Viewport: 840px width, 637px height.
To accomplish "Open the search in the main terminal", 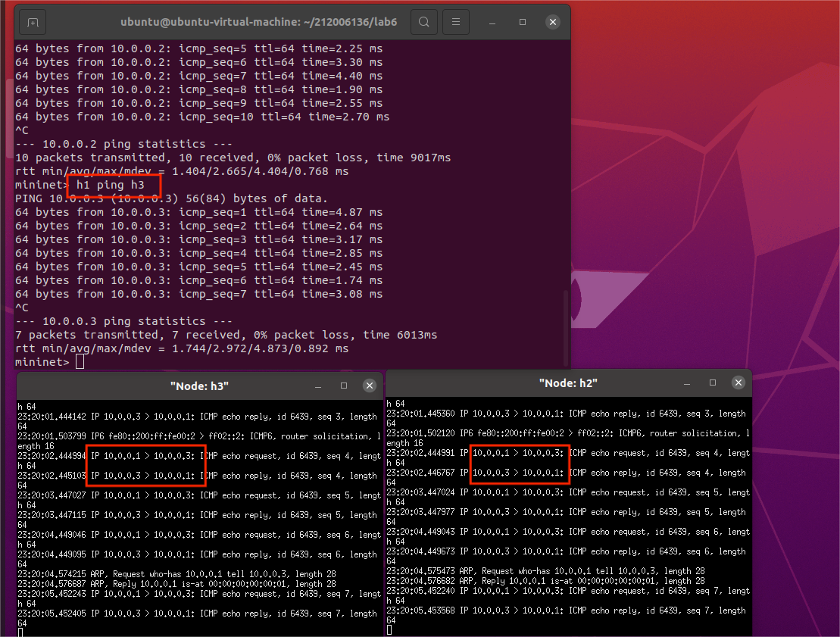I will coord(423,22).
